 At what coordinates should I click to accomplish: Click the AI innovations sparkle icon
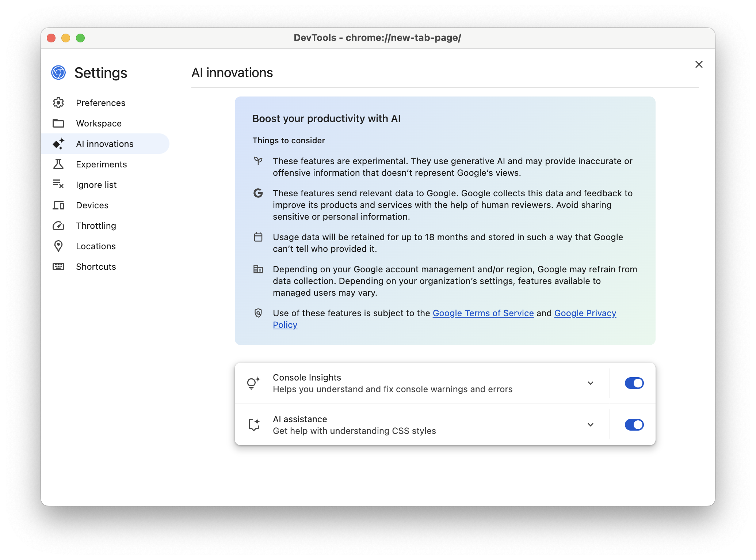(x=58, y=144)
